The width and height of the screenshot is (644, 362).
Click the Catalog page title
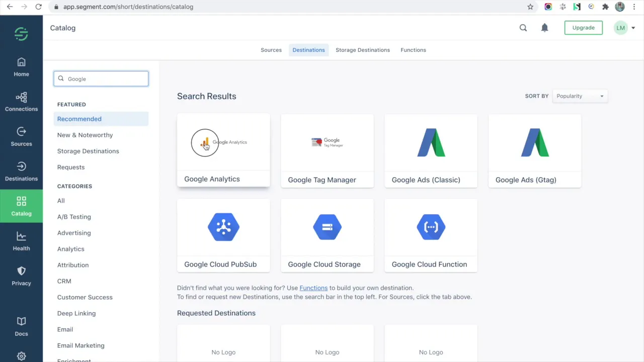coord(63,28)
